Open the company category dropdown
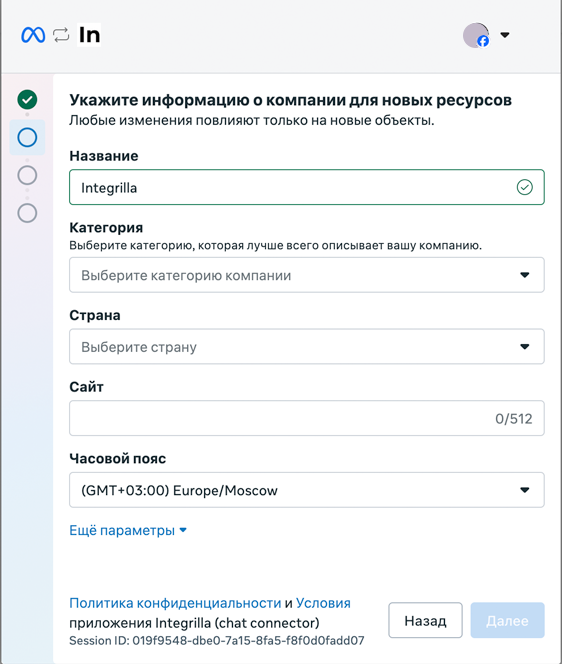Screen dimensions: 562x664 [x=307, y=275]
